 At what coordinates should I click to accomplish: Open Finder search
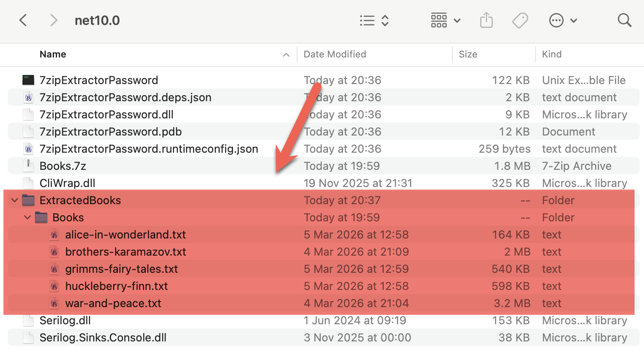coord(624,20)
